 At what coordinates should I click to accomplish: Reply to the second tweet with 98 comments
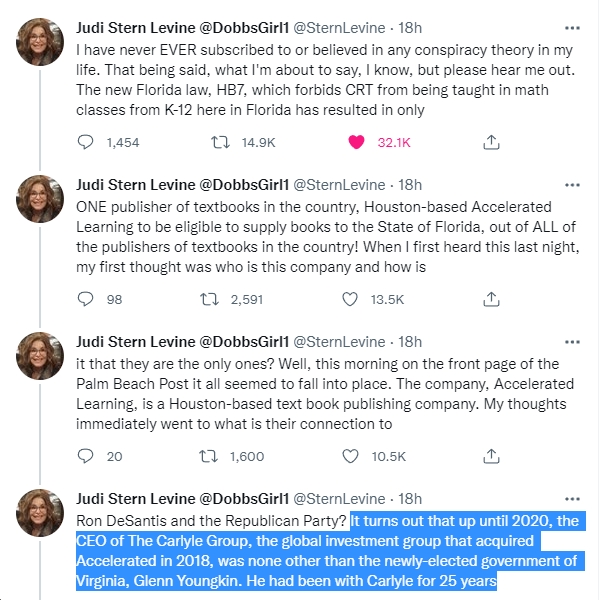[x=85, y=299]
